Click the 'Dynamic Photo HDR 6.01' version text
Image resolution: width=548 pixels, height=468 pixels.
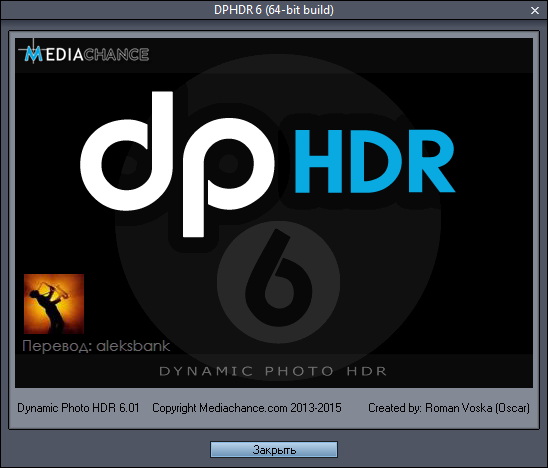[78, 408]
